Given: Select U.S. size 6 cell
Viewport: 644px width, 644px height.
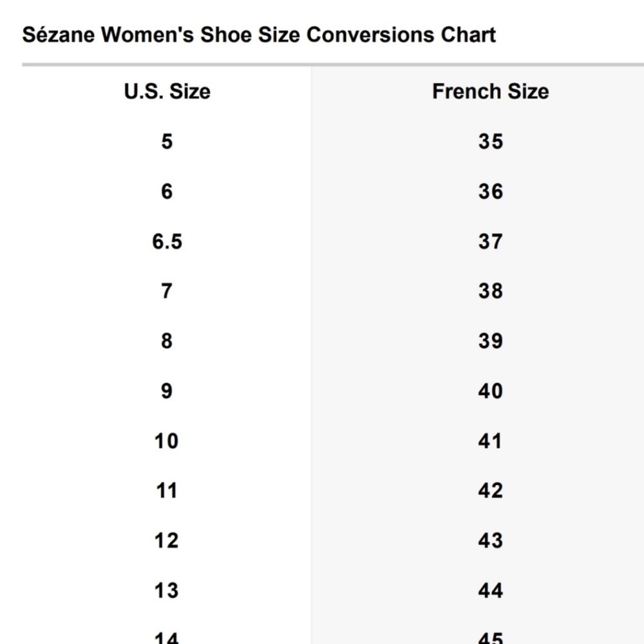Looking at the screenshot, I should [x=167, y=191].
